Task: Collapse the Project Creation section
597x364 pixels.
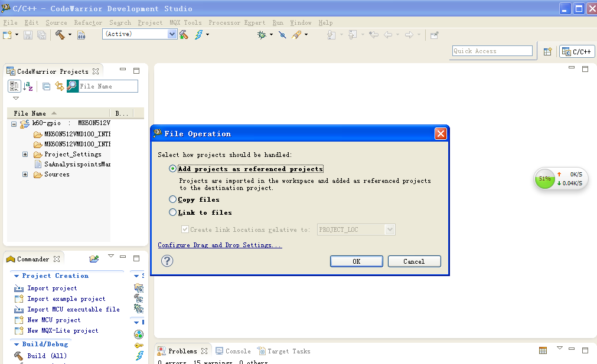Action: click(17, 276)
